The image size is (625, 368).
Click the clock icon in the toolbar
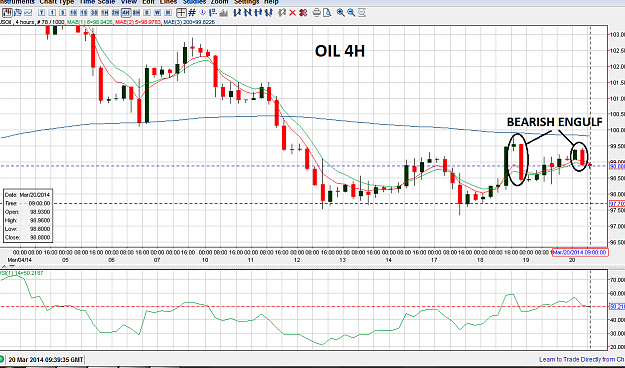click(x=202, y=13)
